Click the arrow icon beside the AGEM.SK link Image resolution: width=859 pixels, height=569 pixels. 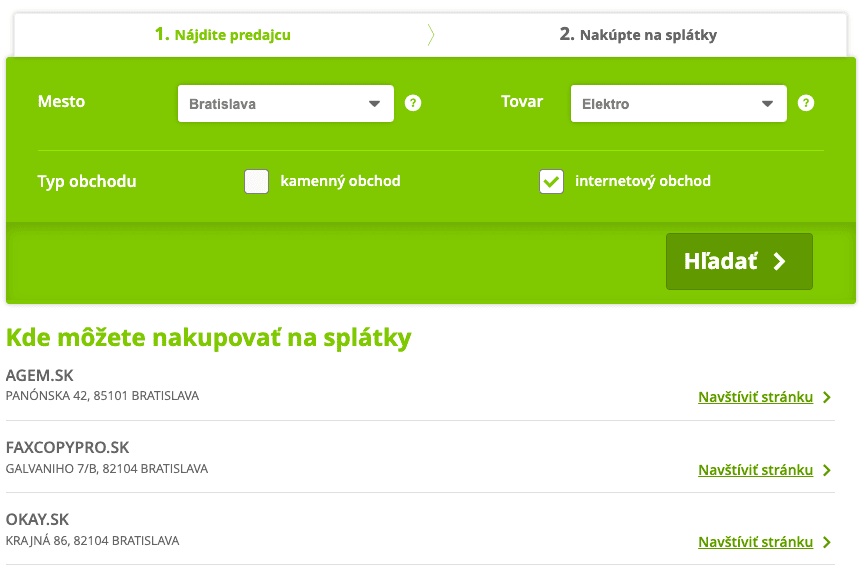(827, 397)
